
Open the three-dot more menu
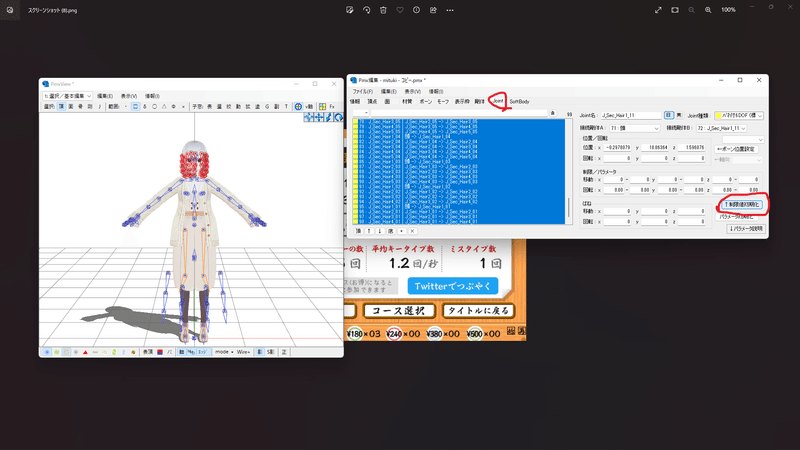coord(449,10)
